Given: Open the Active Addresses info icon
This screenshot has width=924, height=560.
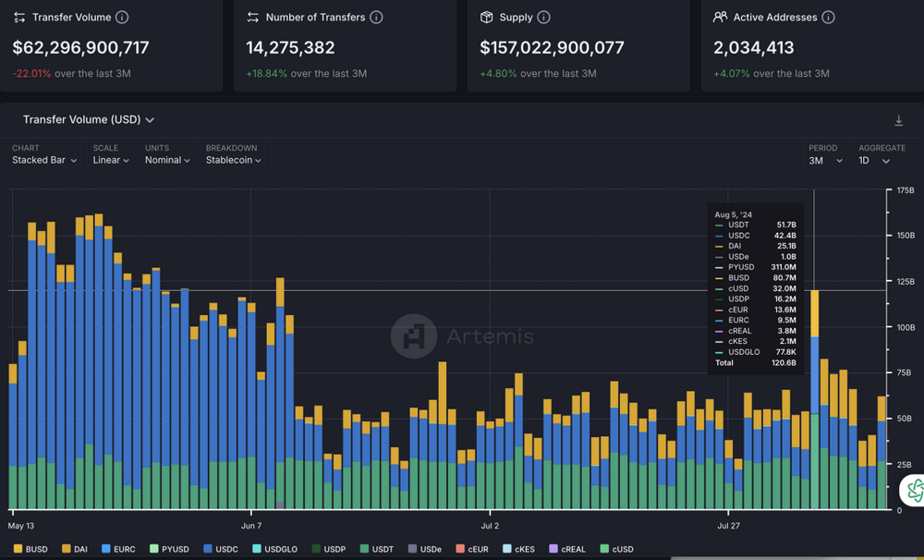Looking at the screenshot, I should pyautogui.click(x=829, y=17).
